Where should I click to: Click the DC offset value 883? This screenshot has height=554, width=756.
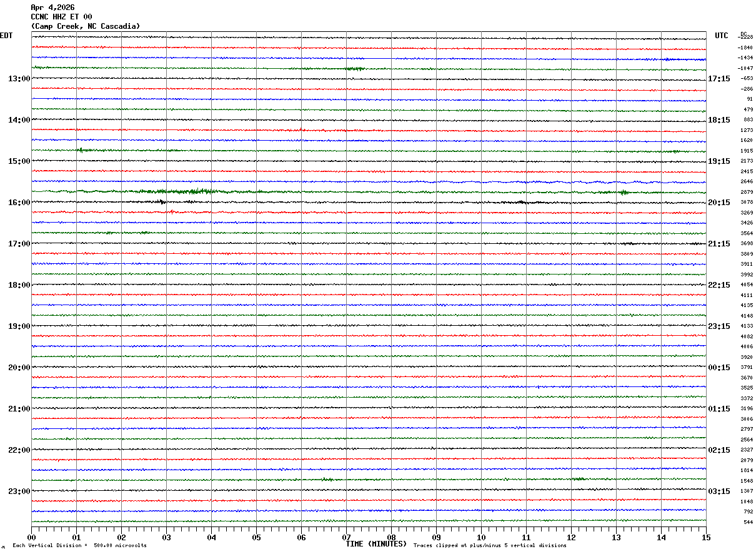[x=749, y=120]
